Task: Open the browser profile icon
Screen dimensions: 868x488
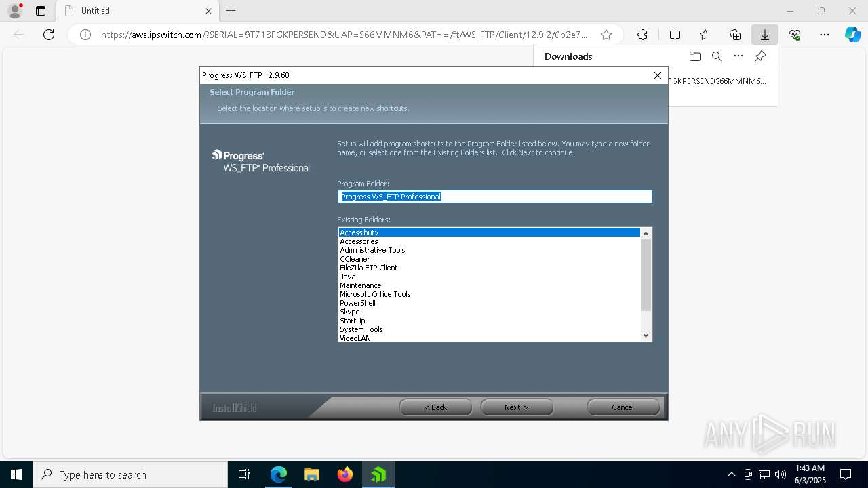Action: tap(15, 11)
